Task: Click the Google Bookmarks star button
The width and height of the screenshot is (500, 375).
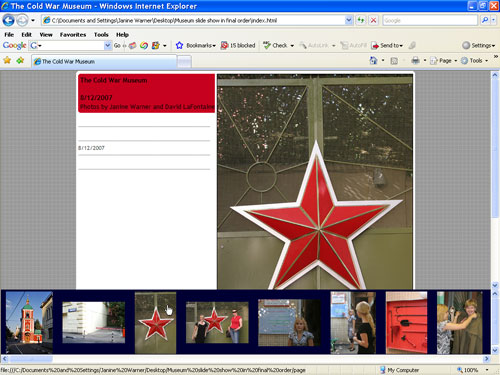Action: click(179, 45)
